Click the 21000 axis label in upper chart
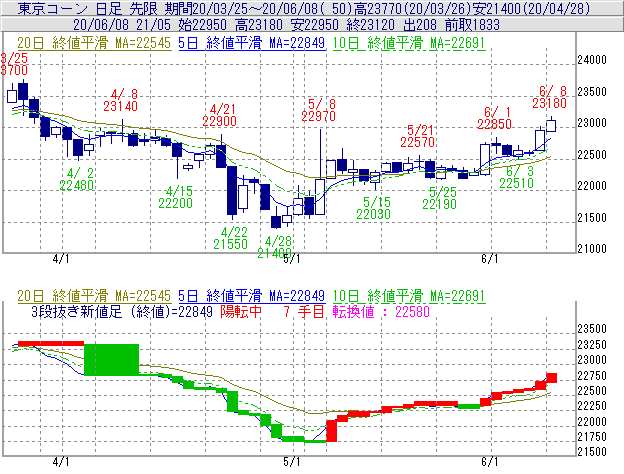This screenshot has height=474, width=624. point(592,249)
